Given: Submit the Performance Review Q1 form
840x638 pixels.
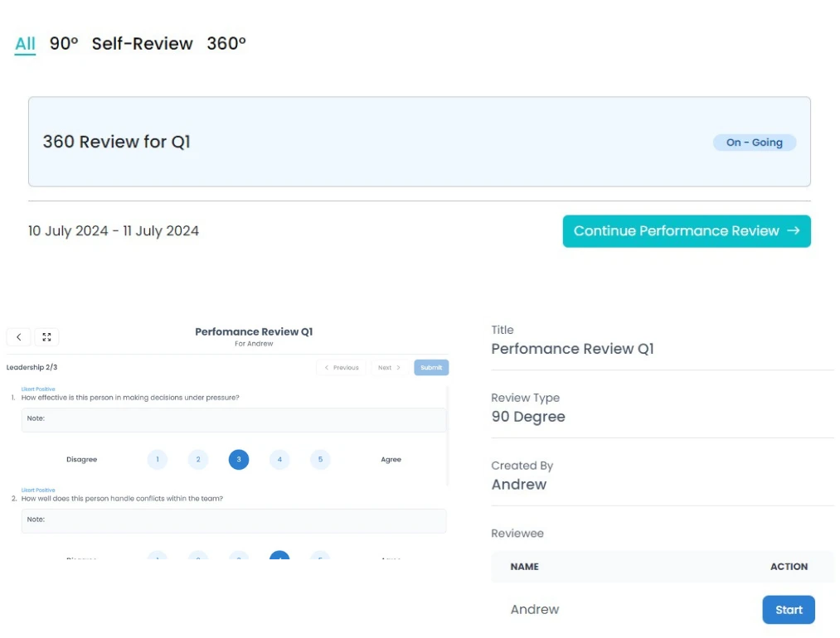Looking at the screenshot, I should point(431,367).
